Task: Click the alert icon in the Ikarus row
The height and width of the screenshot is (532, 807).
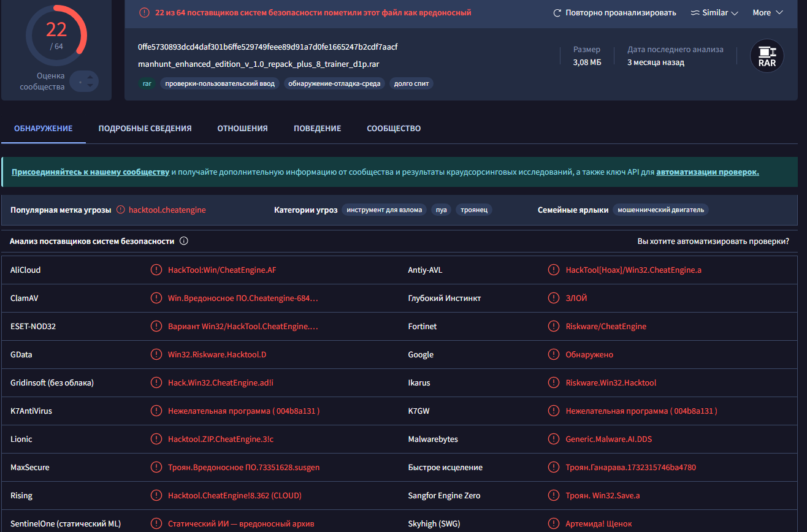Action: (554, 382)
